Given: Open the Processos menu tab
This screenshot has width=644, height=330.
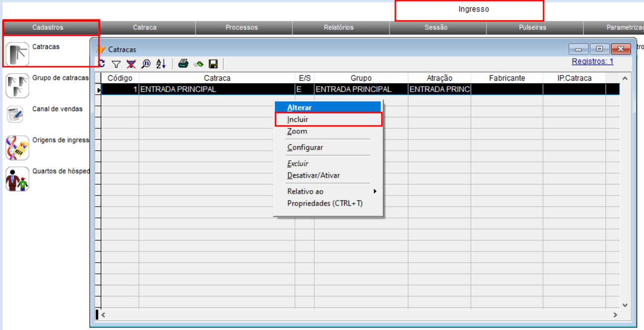Looking at the screenshot, I should coord(242,27).
